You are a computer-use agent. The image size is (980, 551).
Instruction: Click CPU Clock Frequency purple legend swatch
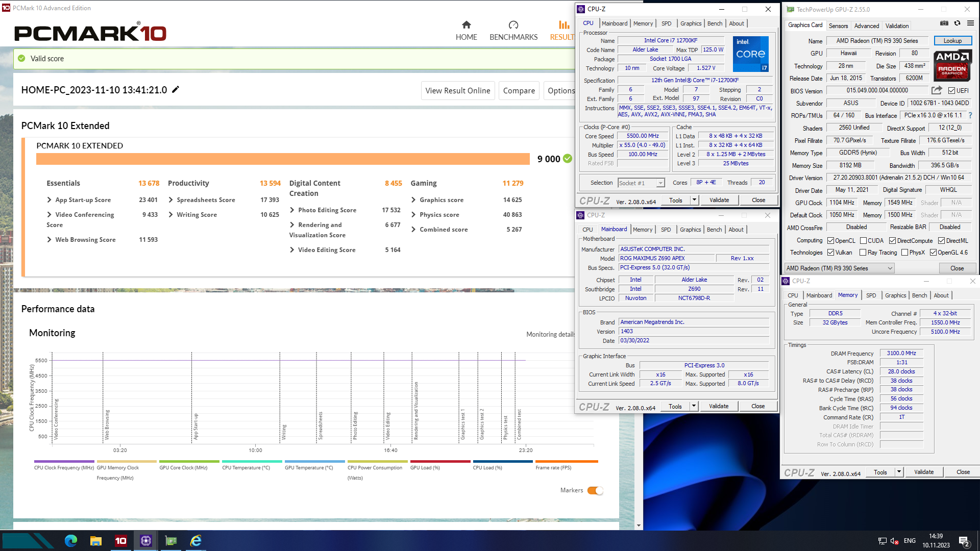pyautogui.click(x=64, y=461)
